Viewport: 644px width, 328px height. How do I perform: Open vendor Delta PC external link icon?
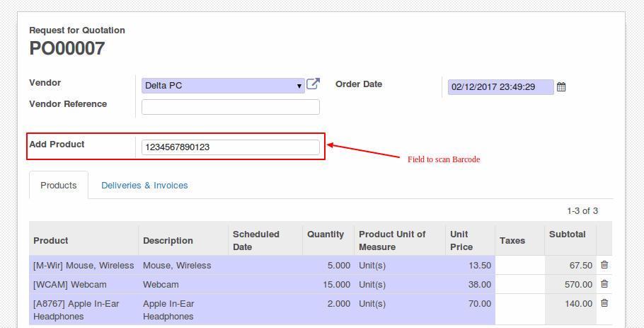pyautogui.click(x=313, y=84)
